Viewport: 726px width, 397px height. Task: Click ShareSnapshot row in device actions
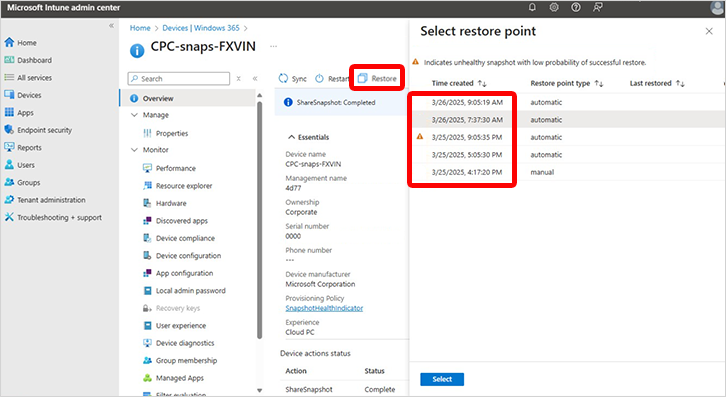click(343, 389)
